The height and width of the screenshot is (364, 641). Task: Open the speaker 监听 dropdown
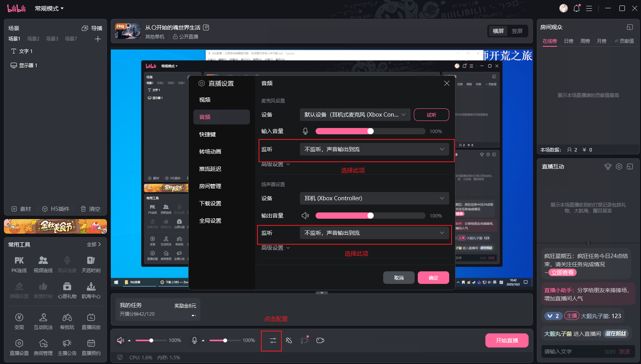pos(375,232)
